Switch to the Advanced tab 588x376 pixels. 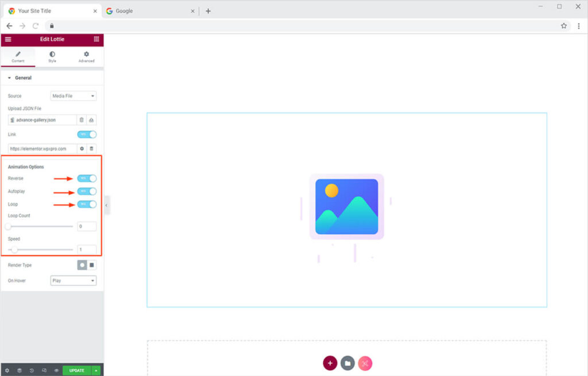[x=86, y=57]
